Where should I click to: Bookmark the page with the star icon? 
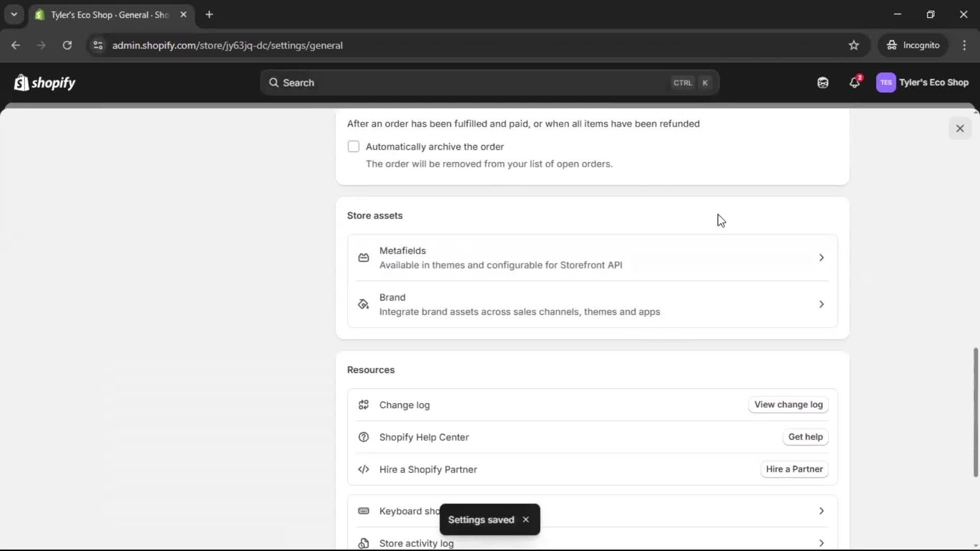click(854, 45)
